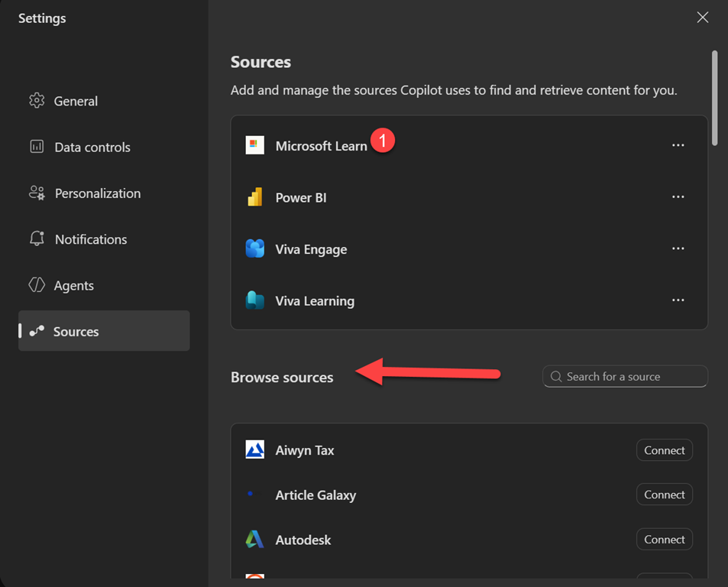Click the Viva Engage logo icon

coord(255,248)
